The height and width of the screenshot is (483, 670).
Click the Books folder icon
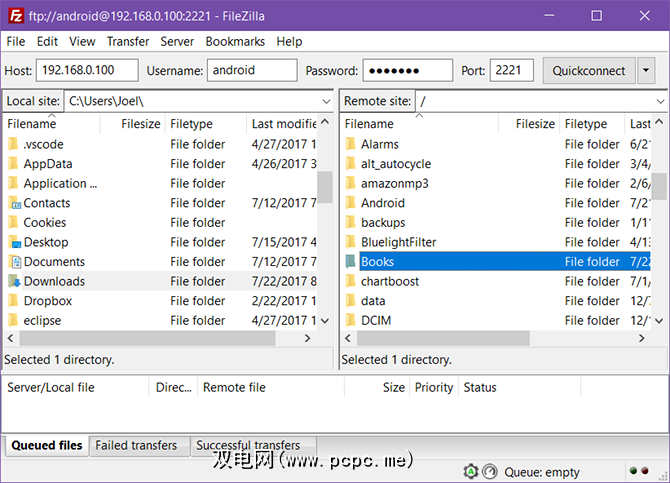coord(351,262)
